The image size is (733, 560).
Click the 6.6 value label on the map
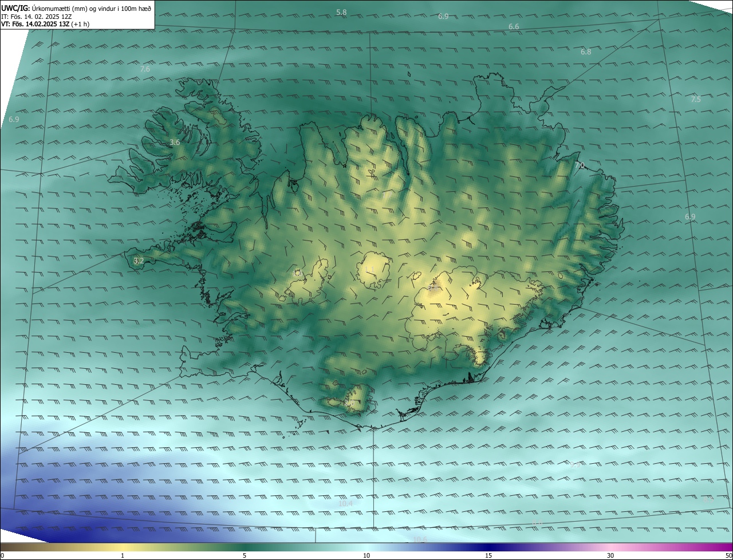click(x=514, y=27)
